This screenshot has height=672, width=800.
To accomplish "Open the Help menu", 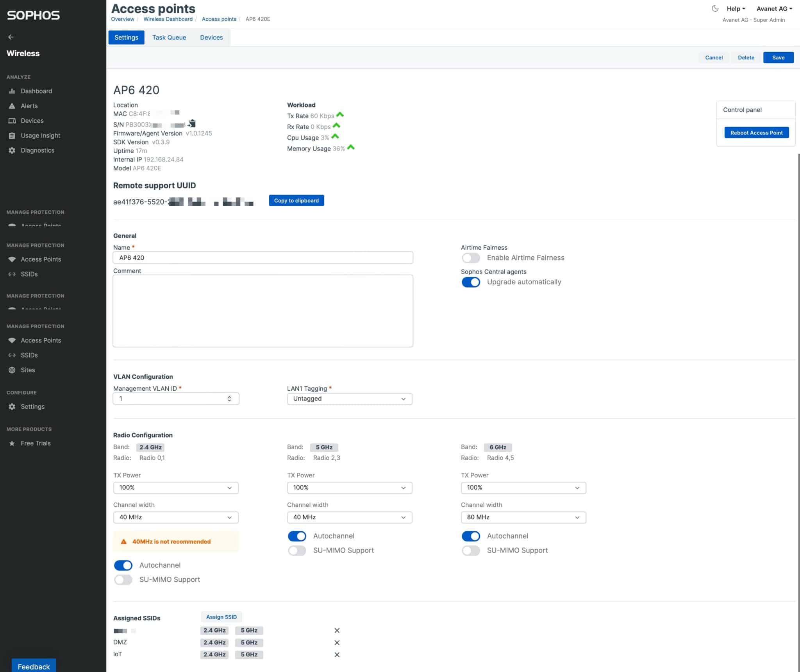I will [734, 8].
